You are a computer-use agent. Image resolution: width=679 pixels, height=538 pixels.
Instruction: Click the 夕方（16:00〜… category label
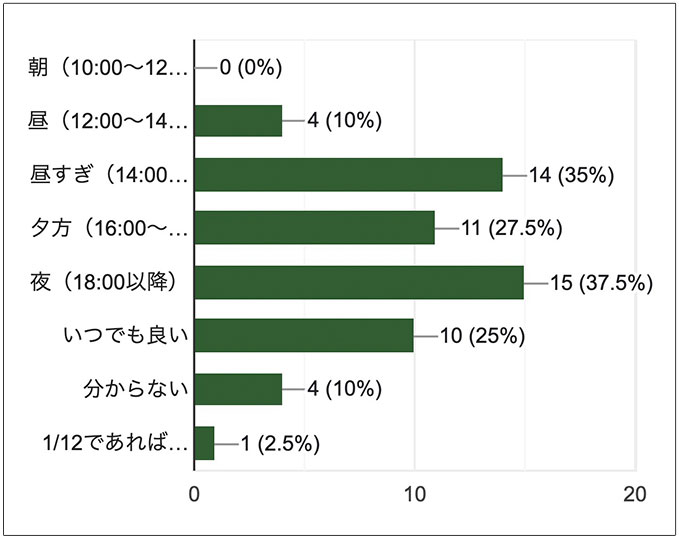(108, 228)
